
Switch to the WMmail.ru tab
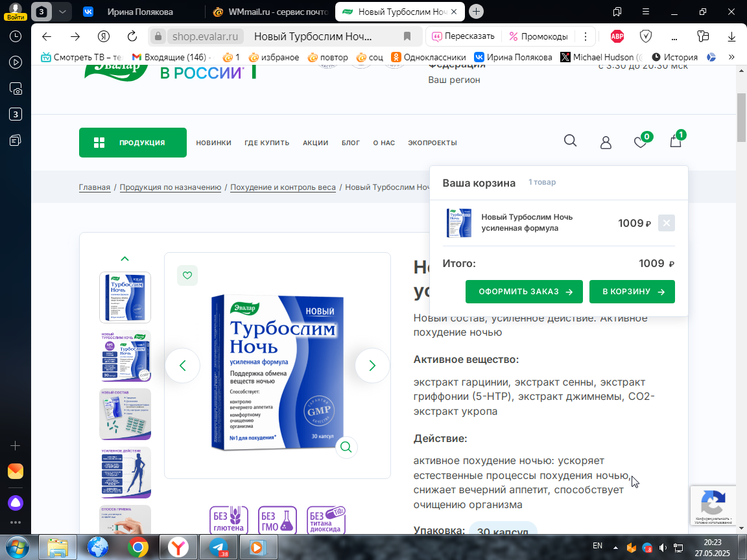pyautogui.click(x=270, y=12)
